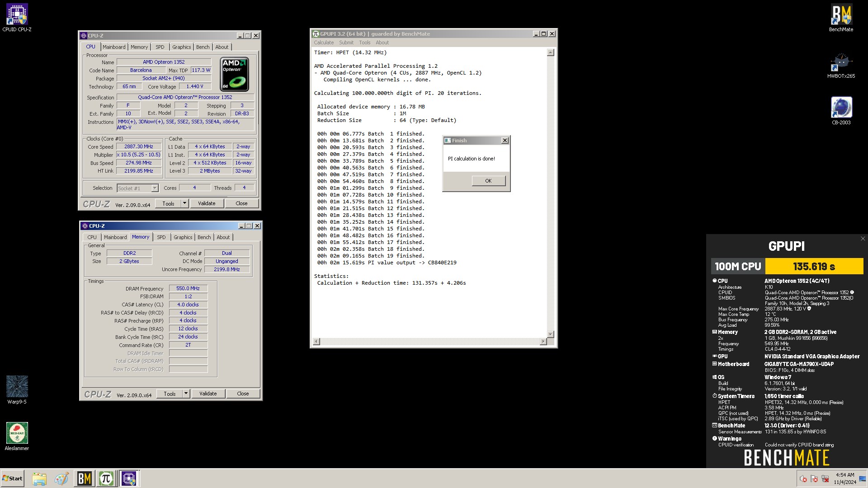This screenshot has height=488, width=868.
Task: Close the Finish dialog with X
Action: click(x=505, y=141)
